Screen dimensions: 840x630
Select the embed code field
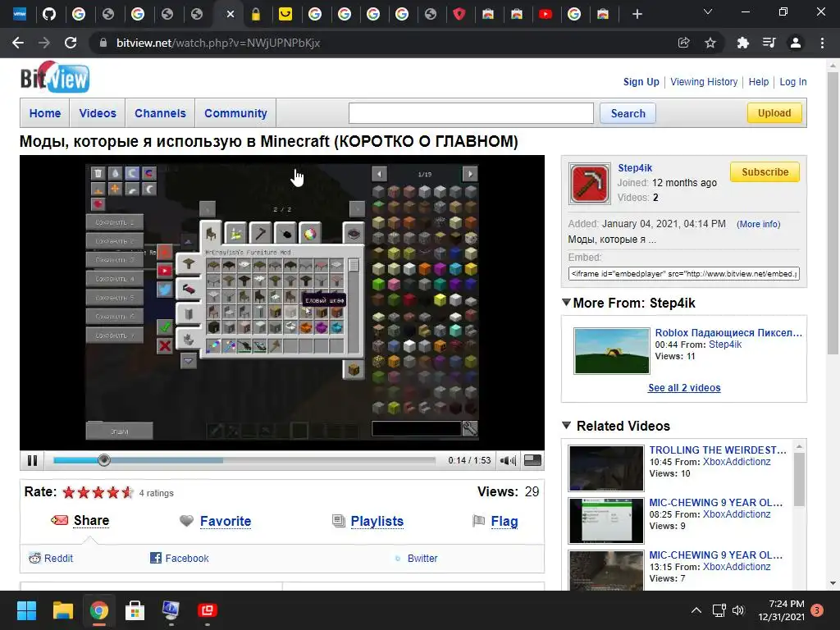point(683,274)
